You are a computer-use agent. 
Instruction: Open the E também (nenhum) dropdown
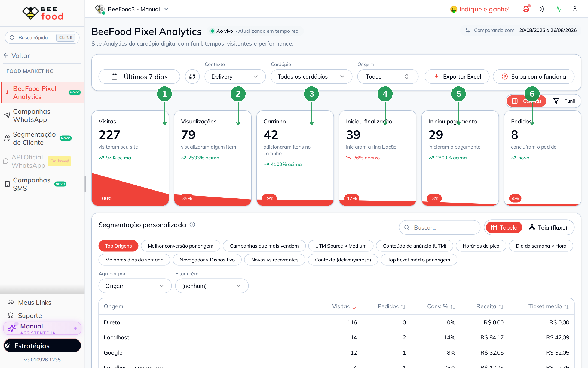pos(212,286)
